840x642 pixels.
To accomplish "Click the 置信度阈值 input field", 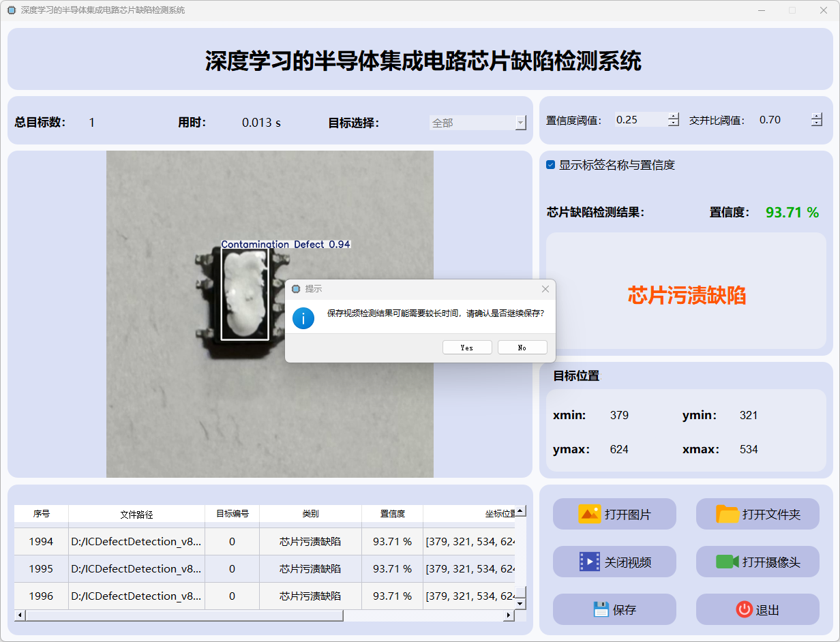I will click(640, 120).
